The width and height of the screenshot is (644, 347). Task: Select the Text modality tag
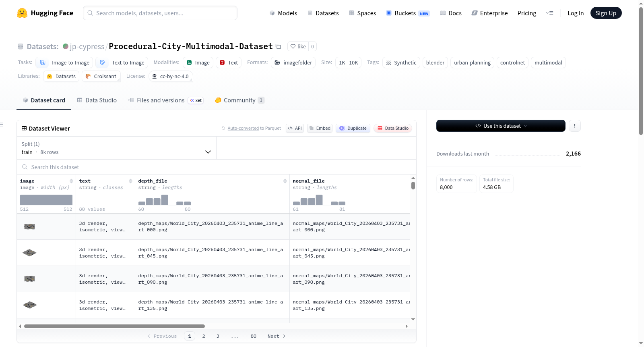point(229,62)
